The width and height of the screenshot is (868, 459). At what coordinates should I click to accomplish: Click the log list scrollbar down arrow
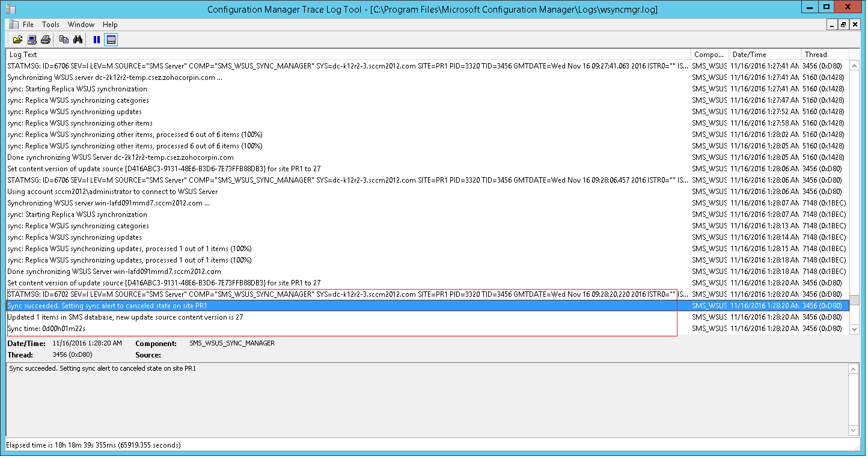coord(854,329)
